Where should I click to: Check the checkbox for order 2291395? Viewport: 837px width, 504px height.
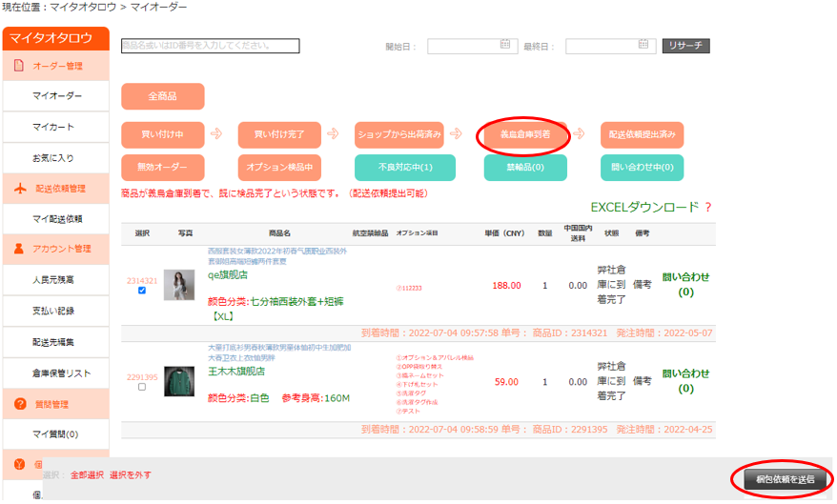click(x=142, y=387)
